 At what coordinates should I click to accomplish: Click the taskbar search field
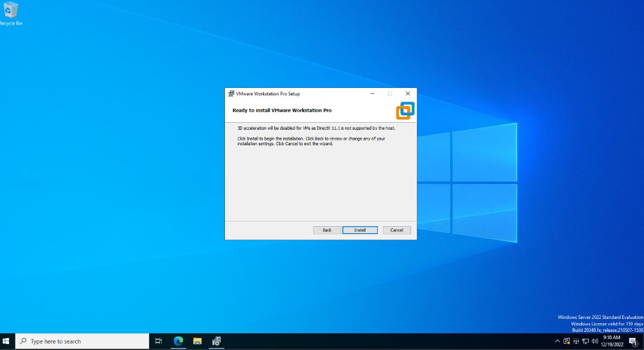click(x=80, y=341)
